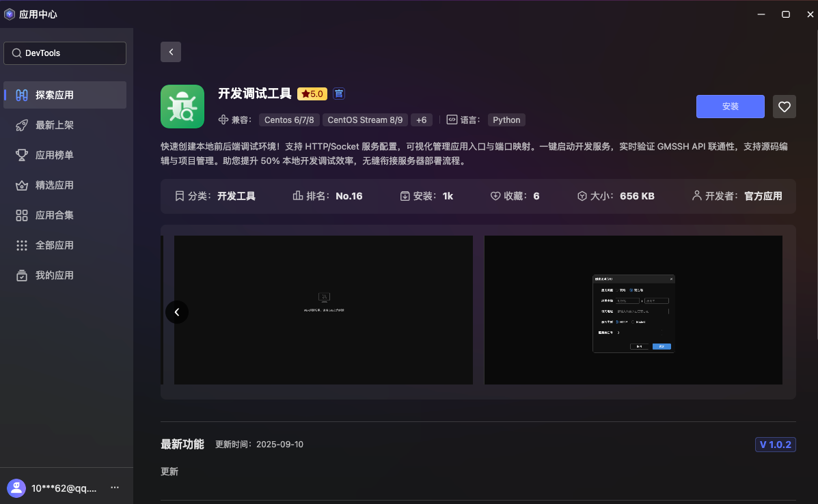The width and height of the screenshot is (818, 504).
Task: Go to previous screenshot in carousel
Action: point(177,312)
